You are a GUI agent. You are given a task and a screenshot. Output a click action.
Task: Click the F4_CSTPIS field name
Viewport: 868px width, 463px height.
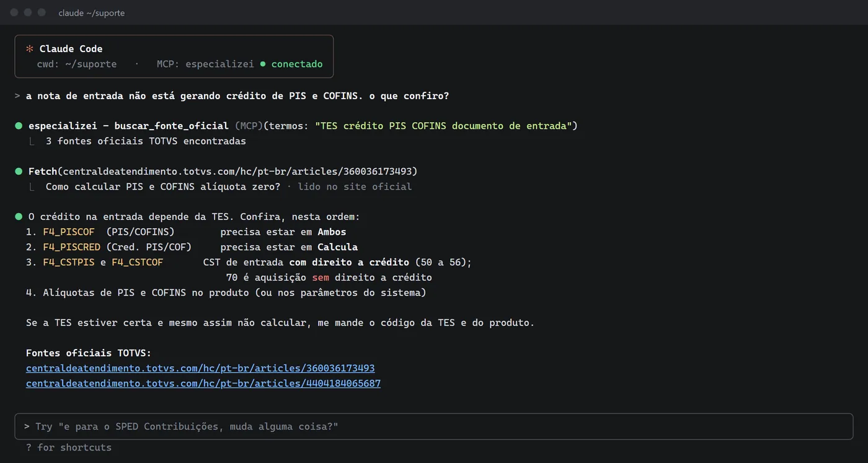[x=69, y=262]
